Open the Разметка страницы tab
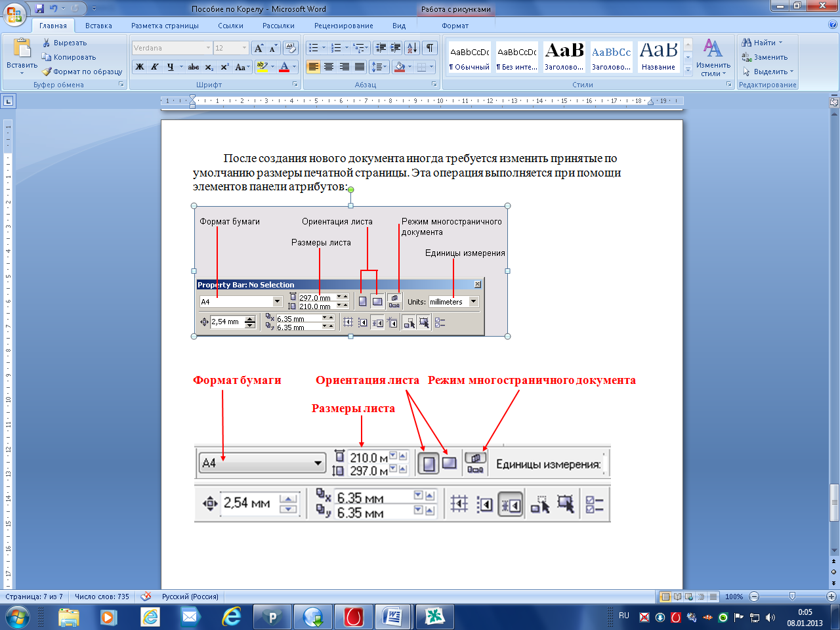840x630 pixels. 165,26
